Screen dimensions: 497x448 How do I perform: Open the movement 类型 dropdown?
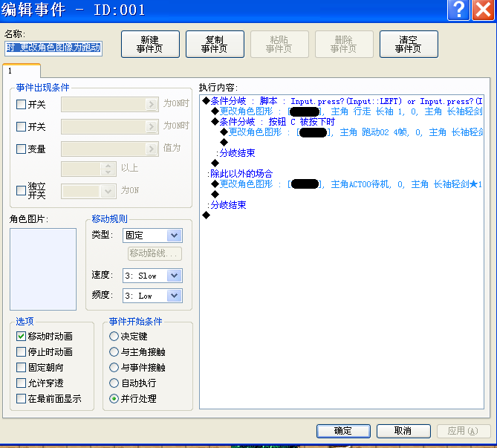(x=152, y=236)
